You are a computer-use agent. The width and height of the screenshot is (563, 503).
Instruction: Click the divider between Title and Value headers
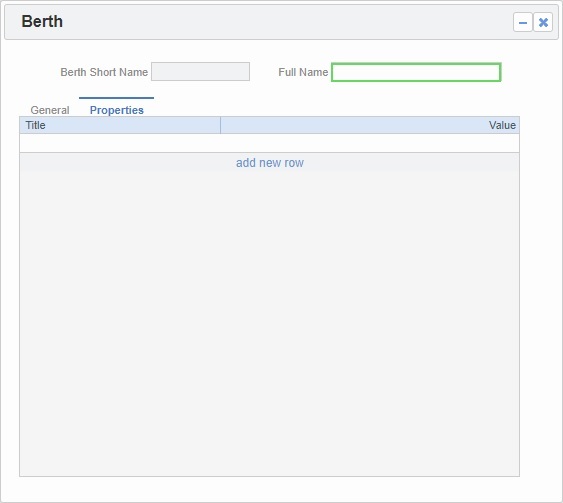(220, 125)
